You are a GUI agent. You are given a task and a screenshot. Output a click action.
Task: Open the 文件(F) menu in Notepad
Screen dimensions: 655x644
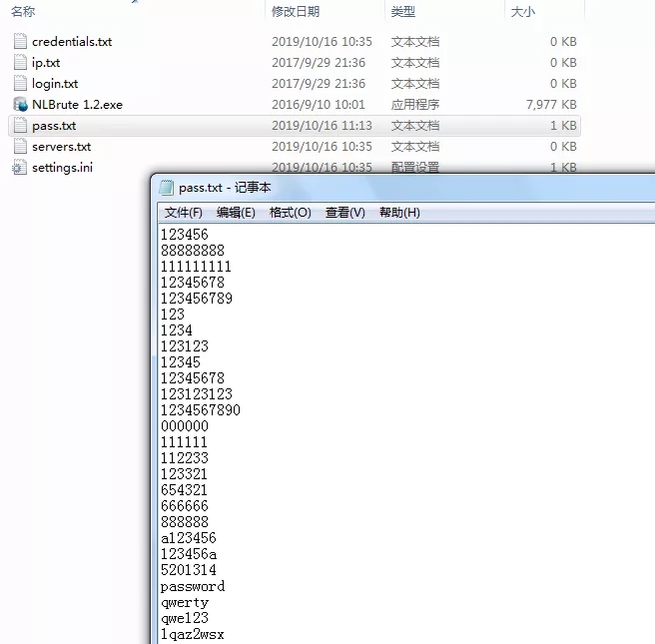coord(184,213)
